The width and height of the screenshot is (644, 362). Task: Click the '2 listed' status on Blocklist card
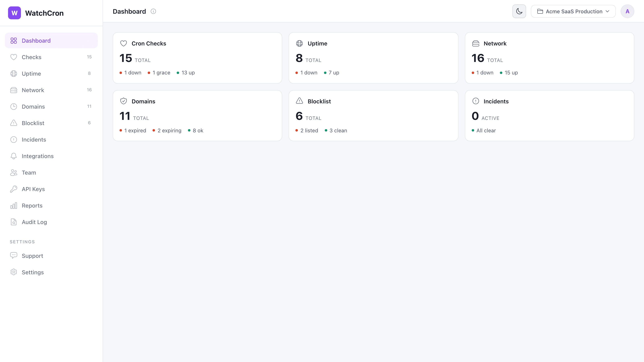[x=307, y=130]
